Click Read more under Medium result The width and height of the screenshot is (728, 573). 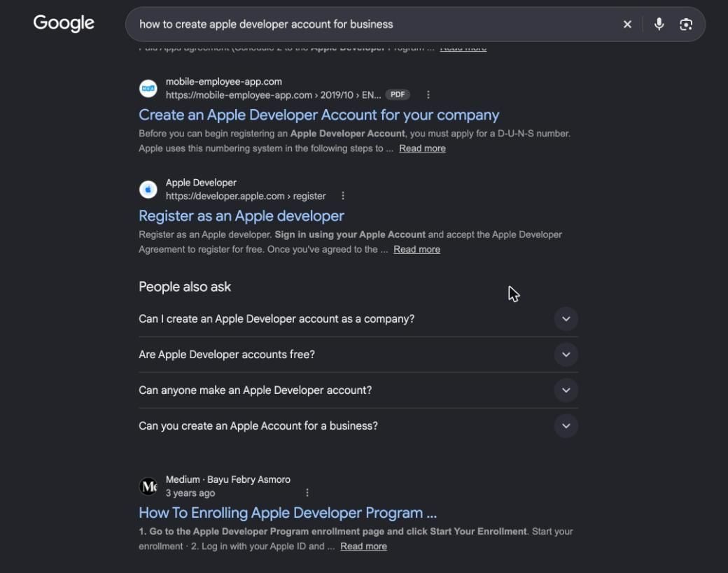(x=363, y=546)
